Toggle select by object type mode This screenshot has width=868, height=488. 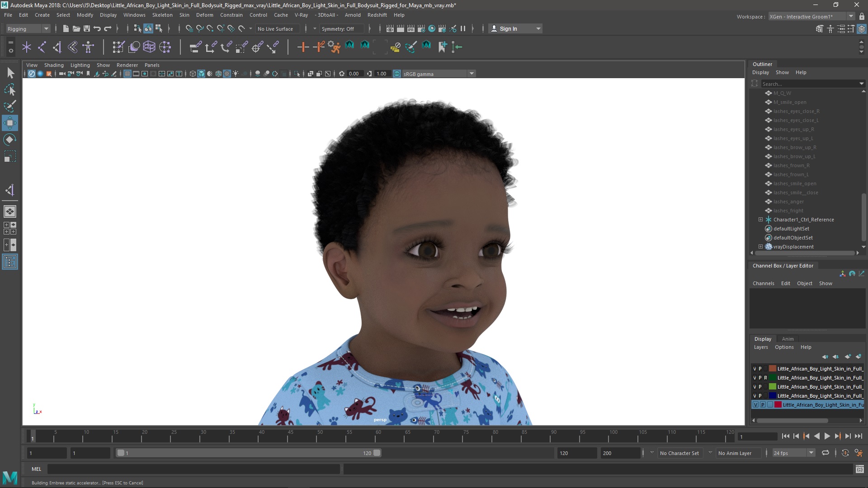(148, 28)
